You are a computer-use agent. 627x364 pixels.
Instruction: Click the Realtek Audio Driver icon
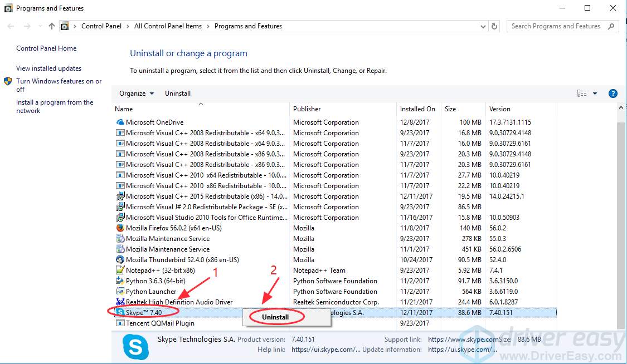(120, 302)
